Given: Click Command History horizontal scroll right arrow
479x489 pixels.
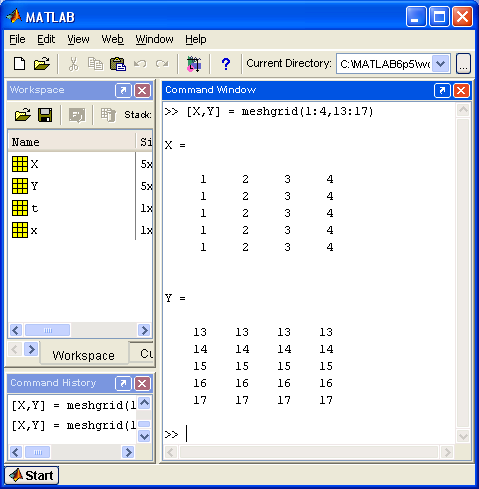Looking at the screenshot, I should pos(128,452).
